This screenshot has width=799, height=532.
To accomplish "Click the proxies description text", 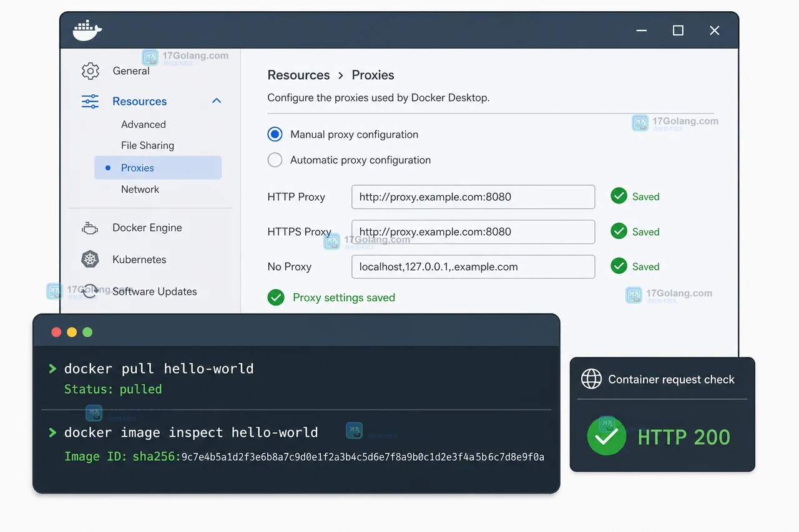I will click(378, 97).
